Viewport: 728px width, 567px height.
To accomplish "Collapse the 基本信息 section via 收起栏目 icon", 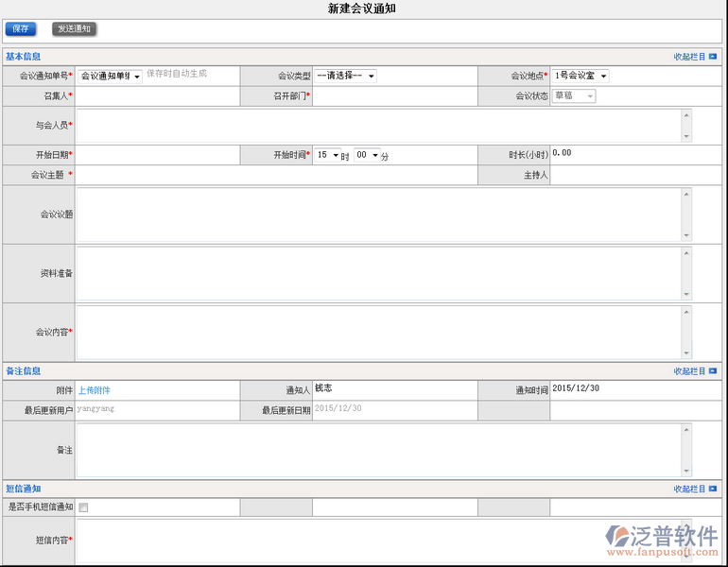I will point(712,57).
